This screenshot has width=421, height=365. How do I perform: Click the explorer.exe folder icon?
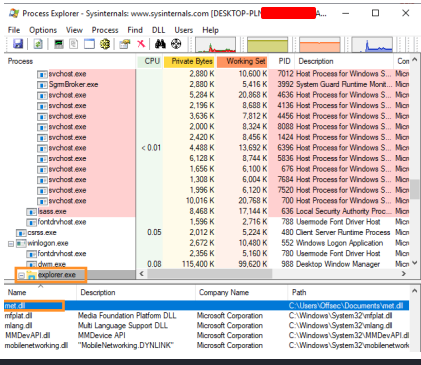click(31, 275)
